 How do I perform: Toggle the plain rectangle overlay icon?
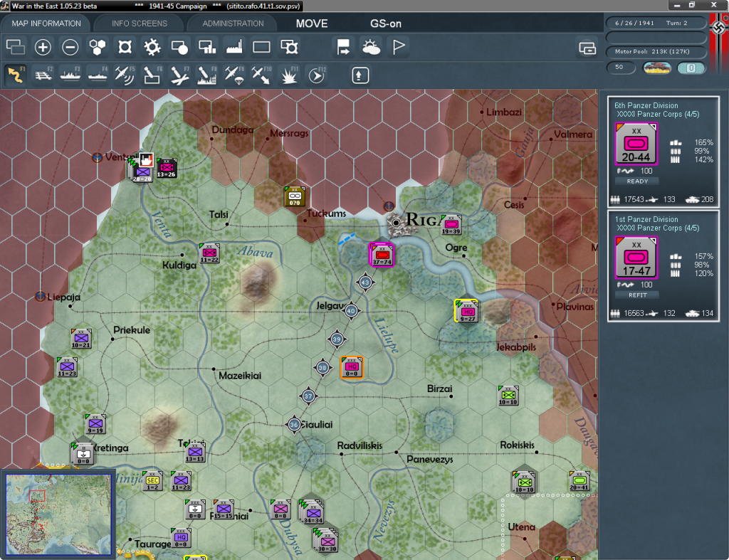pos(261,47)
